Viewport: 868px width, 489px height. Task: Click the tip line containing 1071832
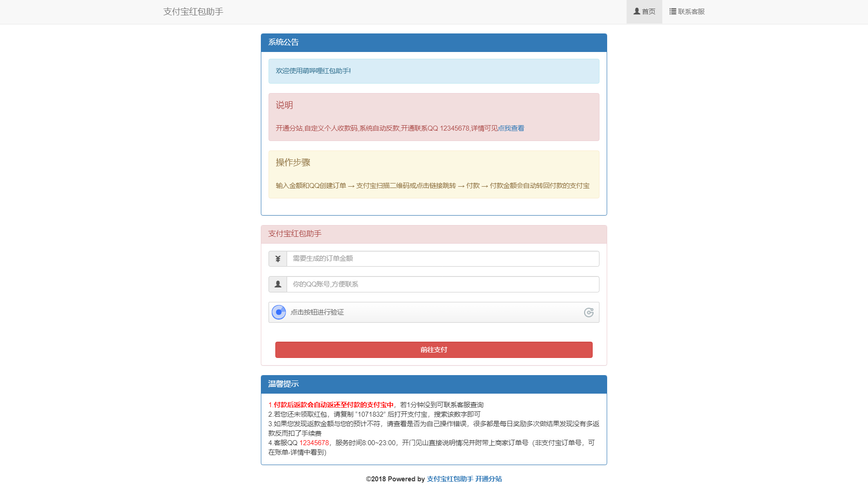point(374,414)
